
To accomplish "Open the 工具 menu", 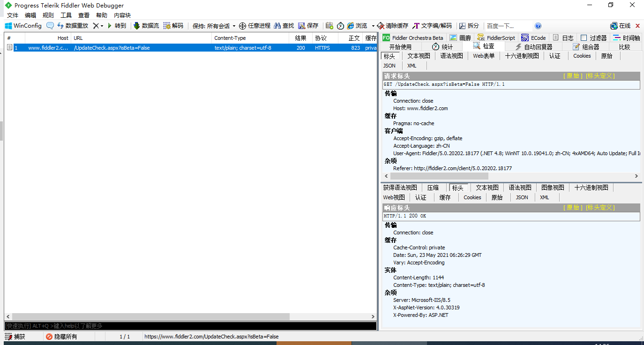I will pyautogui.click(x=66, y=15).
